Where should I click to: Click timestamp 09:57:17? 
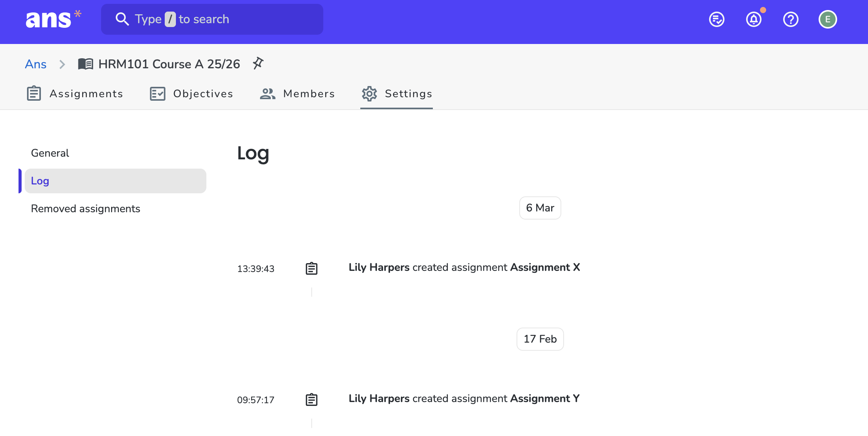pyautogui.click(x=256, y=400)
